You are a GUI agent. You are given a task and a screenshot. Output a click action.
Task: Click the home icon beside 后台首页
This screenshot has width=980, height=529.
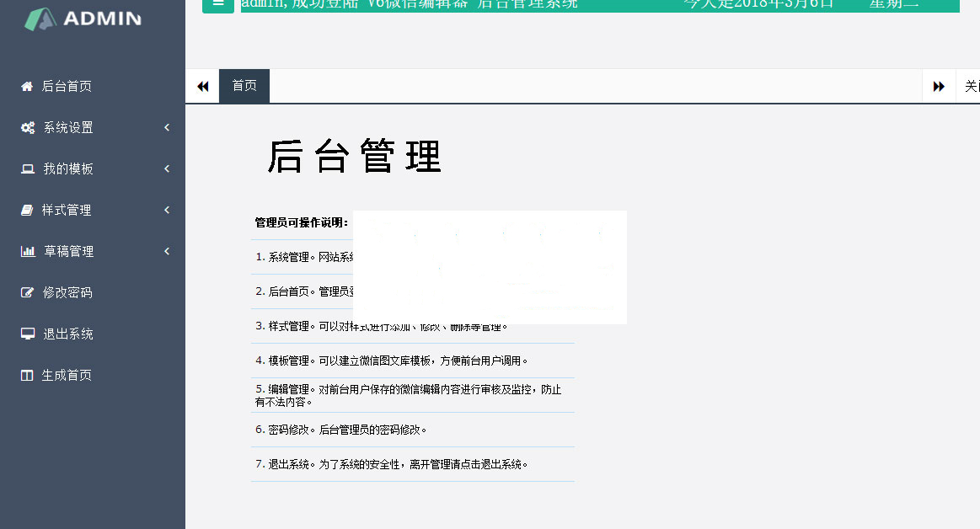(x=27, y=86)
